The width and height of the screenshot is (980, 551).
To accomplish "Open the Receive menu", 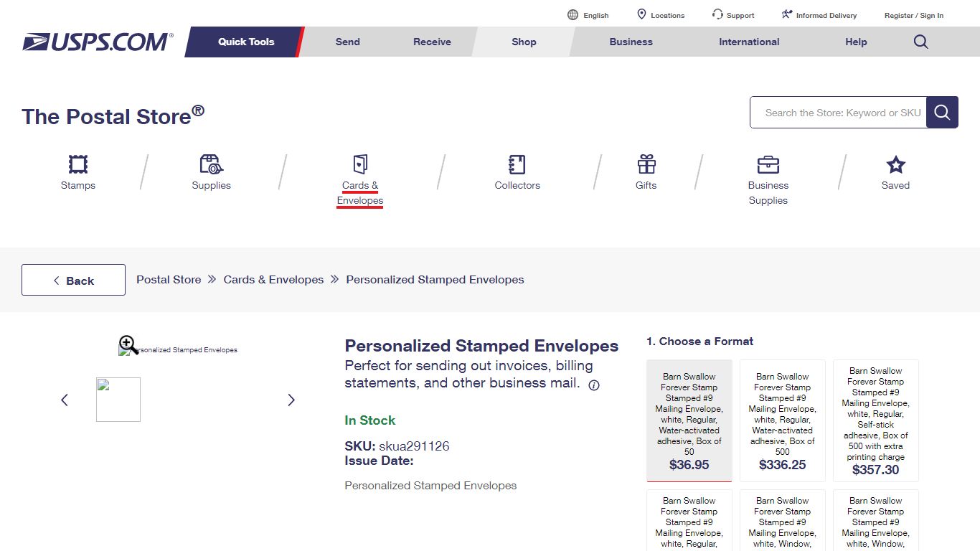I will click(x=432, y=42).
